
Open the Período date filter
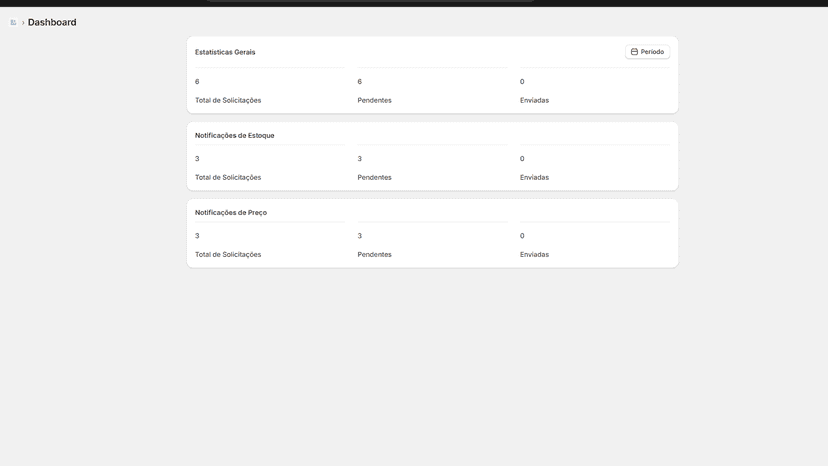(647, 52)
